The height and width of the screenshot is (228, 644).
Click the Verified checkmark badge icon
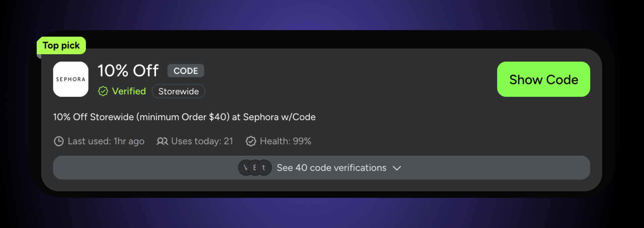tap(103, 91)
